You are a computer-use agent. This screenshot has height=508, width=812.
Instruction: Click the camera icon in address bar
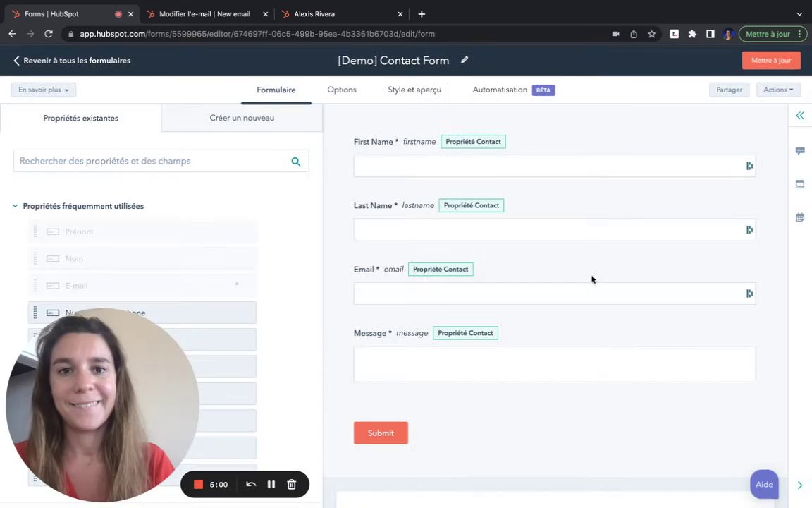click(615, 34)
